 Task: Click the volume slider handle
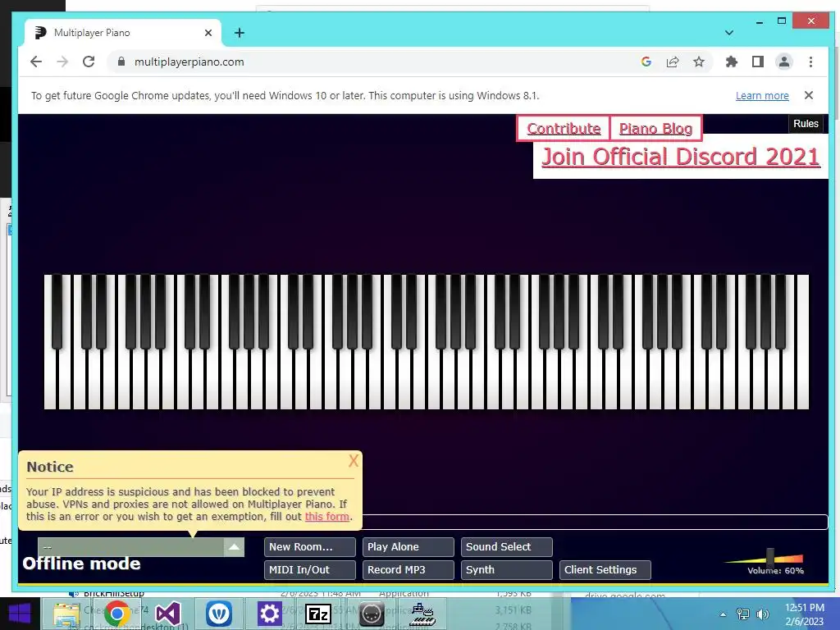770,557
